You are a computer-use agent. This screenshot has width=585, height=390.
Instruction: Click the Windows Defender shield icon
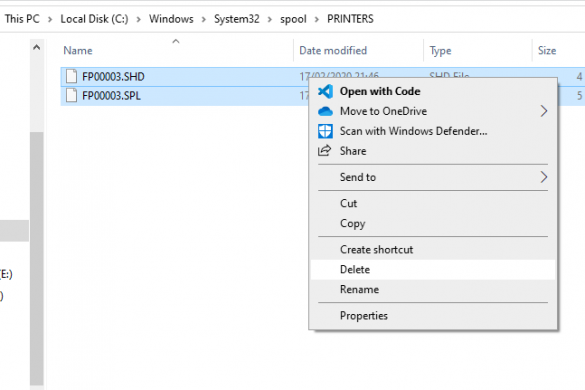tap(325, 131)
